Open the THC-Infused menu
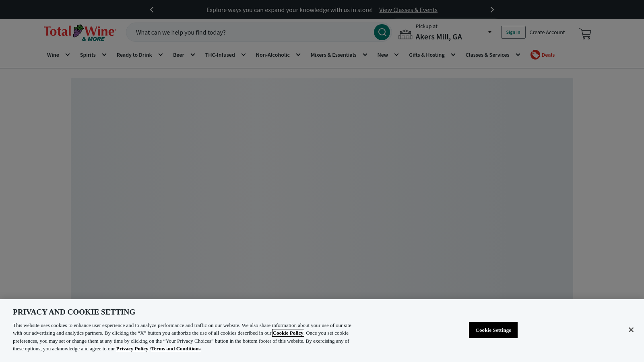Image resolution: width=644 pixels, height=362 pixels. coord(220,55)
